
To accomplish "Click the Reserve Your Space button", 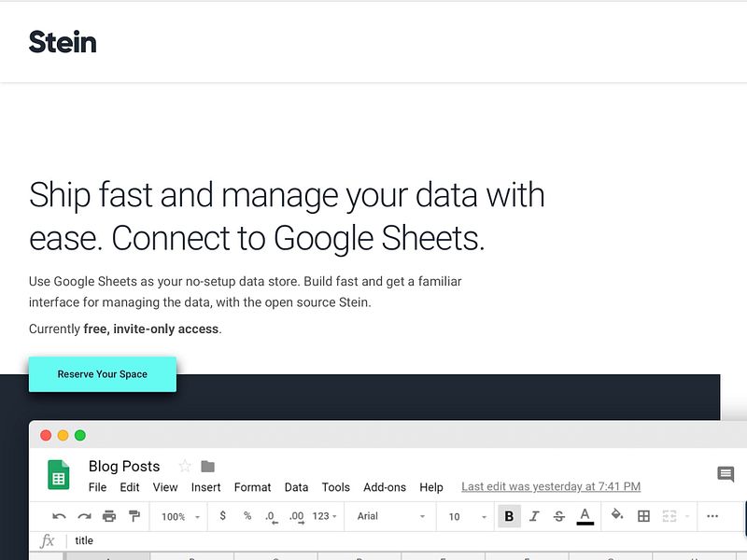I will tap(103, 374).
